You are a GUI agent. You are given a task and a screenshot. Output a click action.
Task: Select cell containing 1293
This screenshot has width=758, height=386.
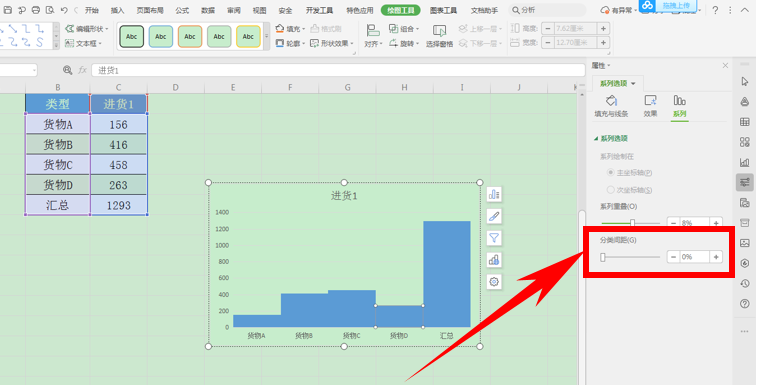coord(118,205)
